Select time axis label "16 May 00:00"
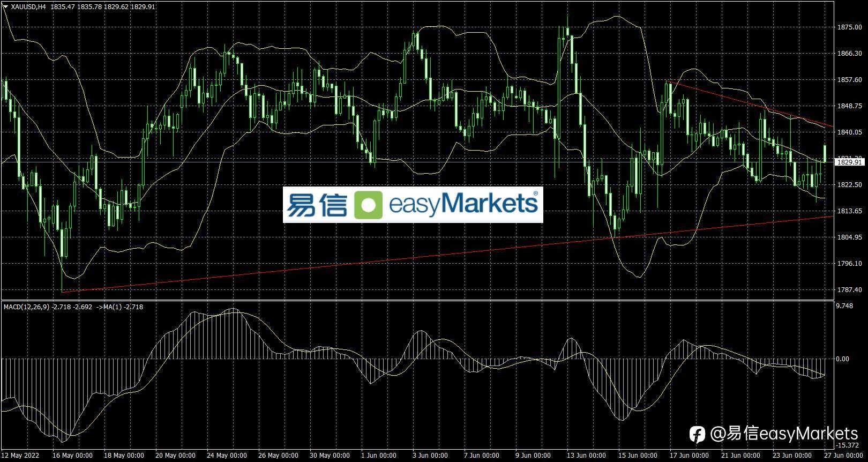The width and height of the screenshot is (868, 462). (x=72, y=456)
